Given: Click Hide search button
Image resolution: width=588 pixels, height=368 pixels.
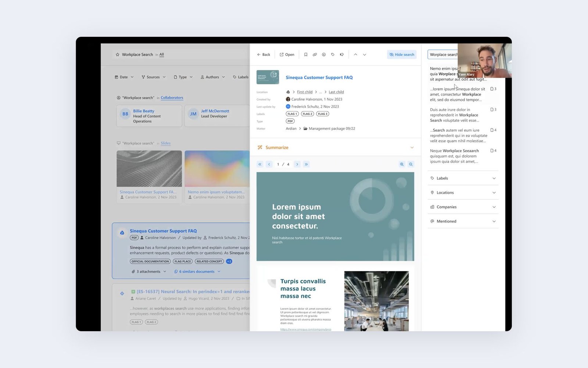Looking at the screenshot, I should tap(402, 54).
